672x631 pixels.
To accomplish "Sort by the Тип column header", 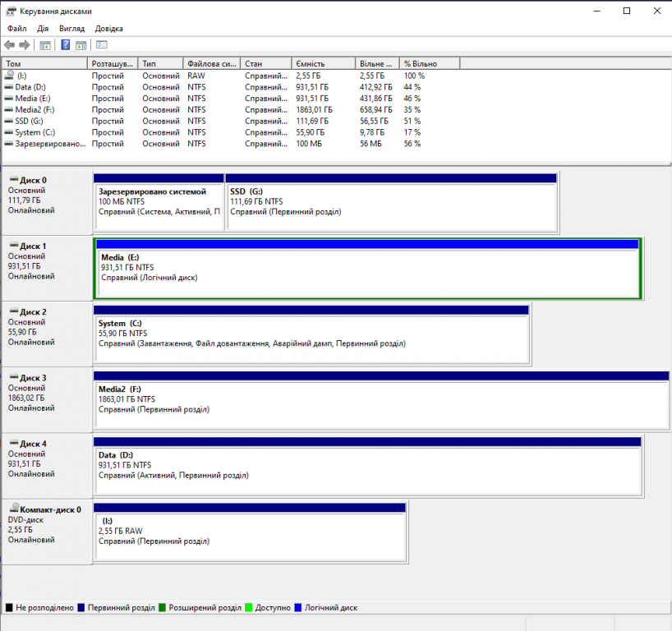I will (x=161, y=63).
